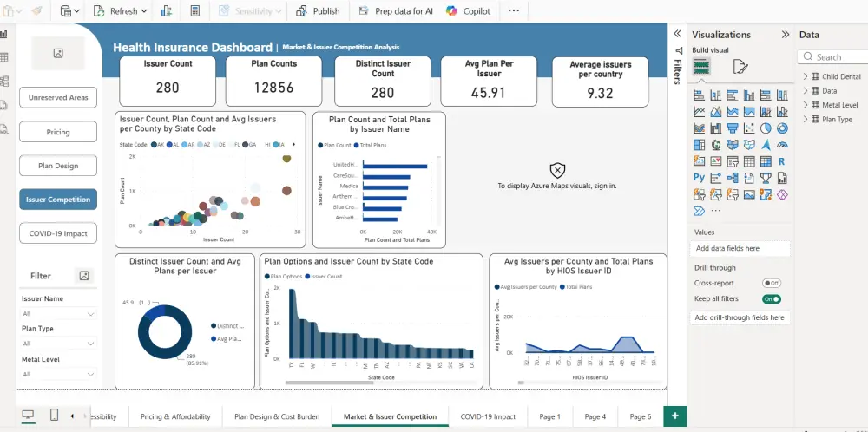Image resolution: width=868 pixels, height=432 pixels.
Task: Click the Unreserved Areas navigation button
Action: point(58,97)
